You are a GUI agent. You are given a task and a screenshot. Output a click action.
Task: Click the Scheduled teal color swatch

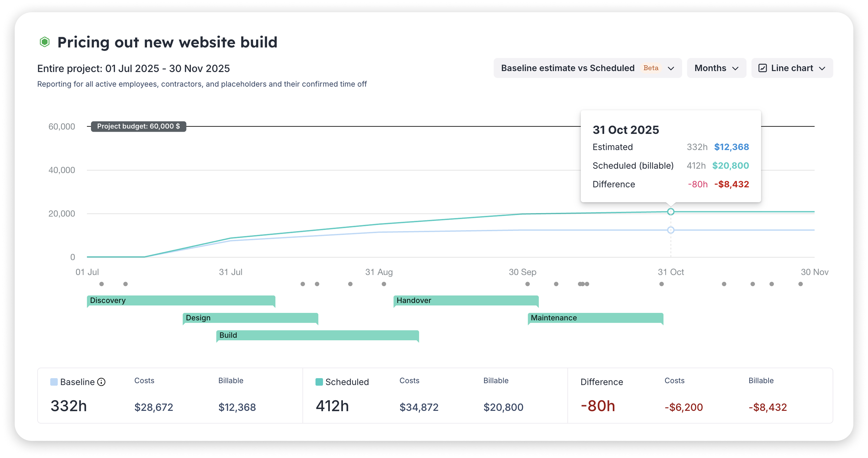pyautogui.click(x=319, y=382)
